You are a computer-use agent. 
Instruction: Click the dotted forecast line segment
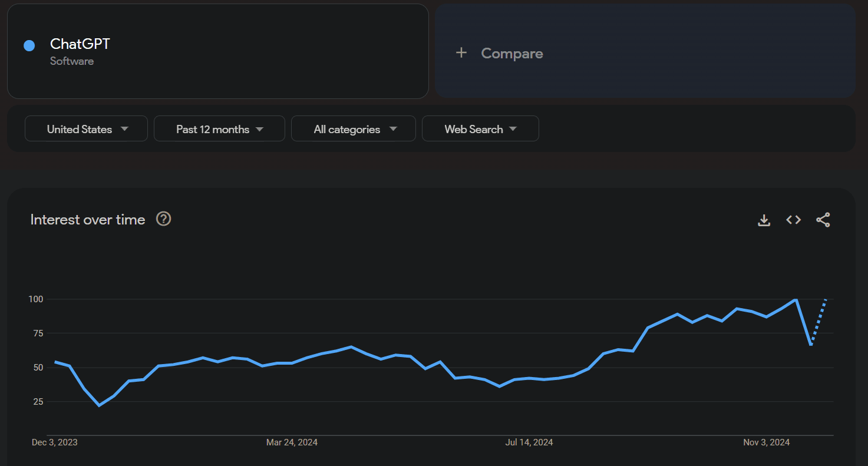pyautogui.click(x=819, y=322)
